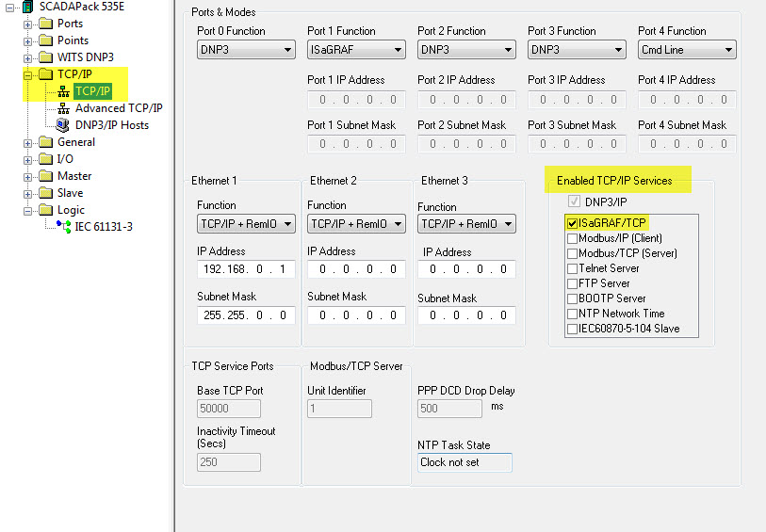Expand the I/O tree node

click(28, 160)
